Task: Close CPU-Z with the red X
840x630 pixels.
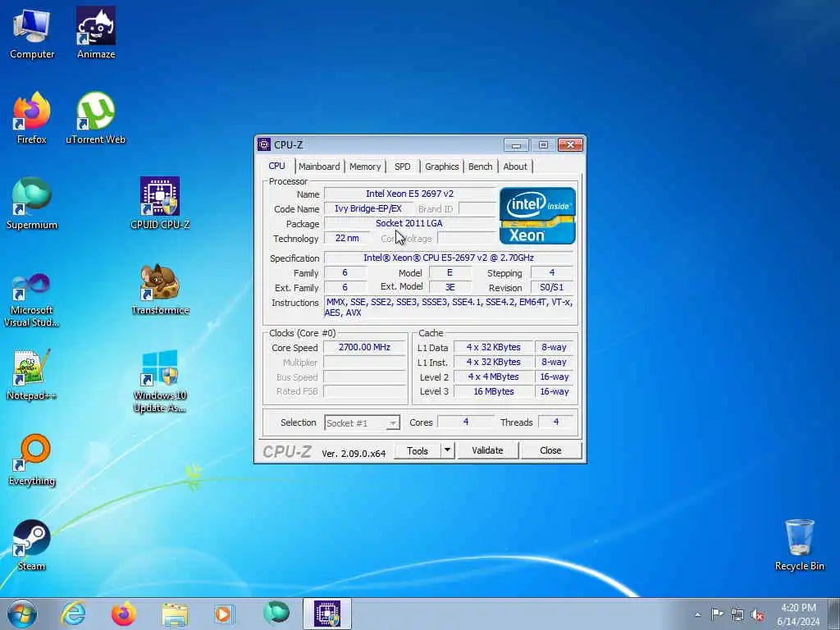Action: [570, 144]
